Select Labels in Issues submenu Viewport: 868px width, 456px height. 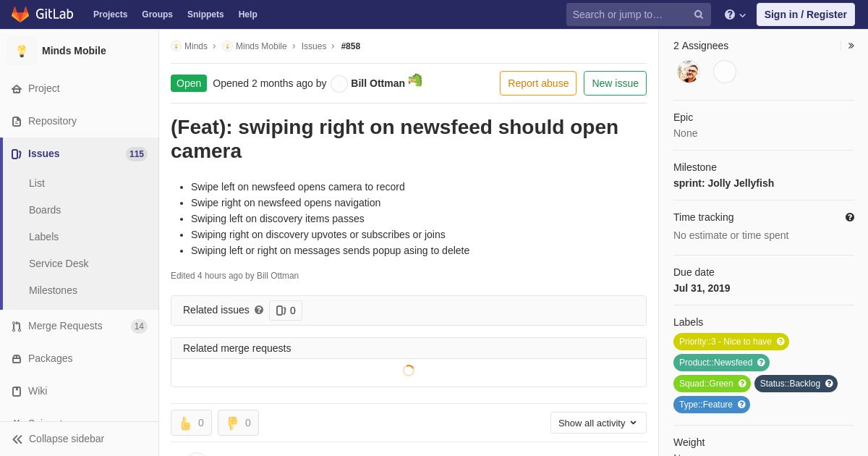pos(43,237)
